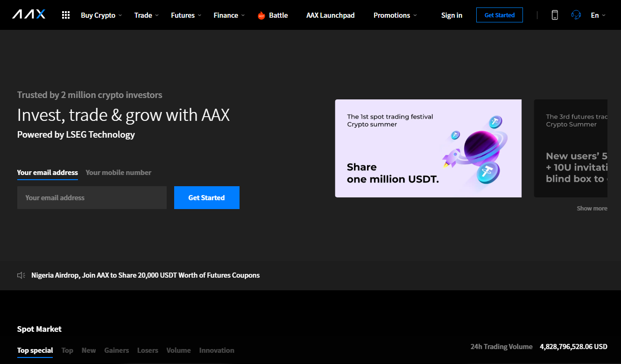Switch to the New market tab

point(89,350)
